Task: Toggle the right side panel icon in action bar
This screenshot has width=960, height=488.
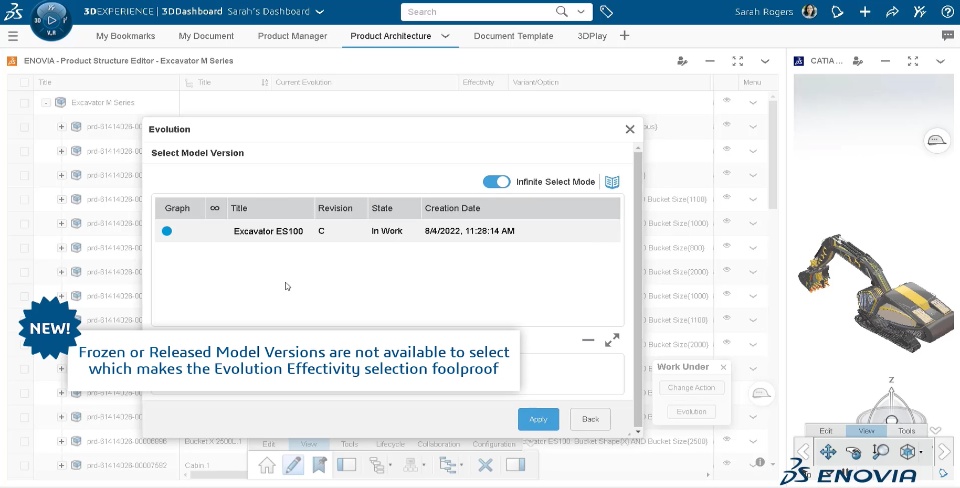Action: click(x=516, y=465)
